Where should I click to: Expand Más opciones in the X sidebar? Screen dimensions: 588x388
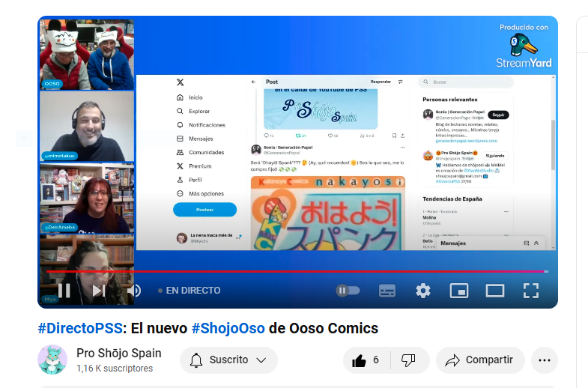tap(200, 194)
